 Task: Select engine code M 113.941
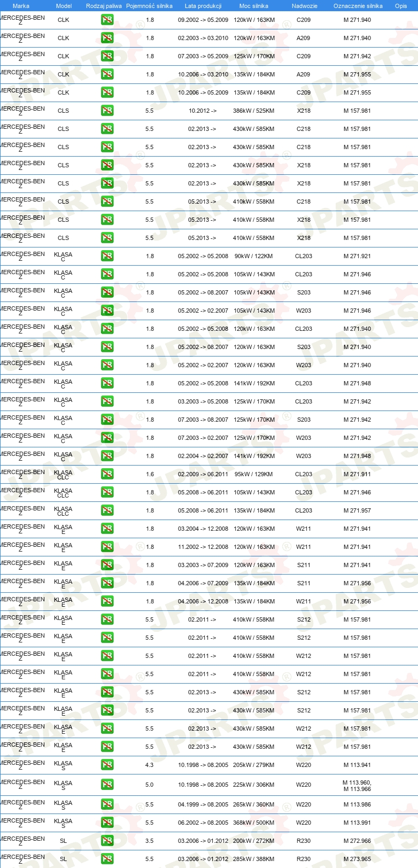click(357, 765)
